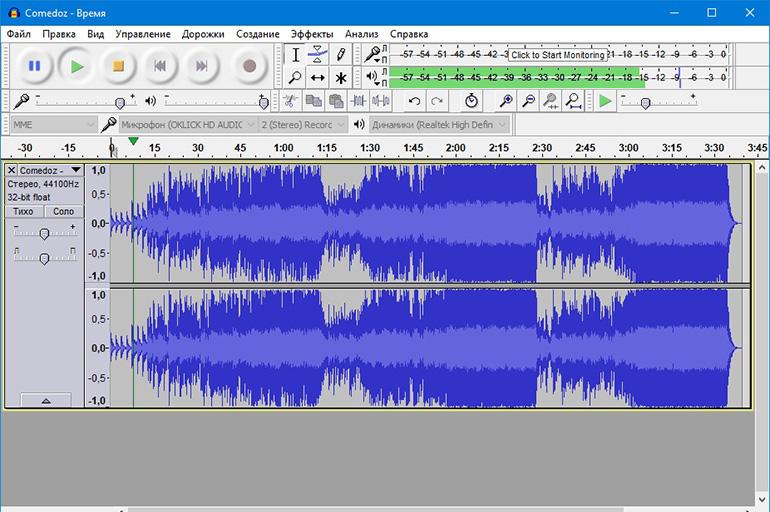Click the 2:30 mark on the timeline

[542, 148]
